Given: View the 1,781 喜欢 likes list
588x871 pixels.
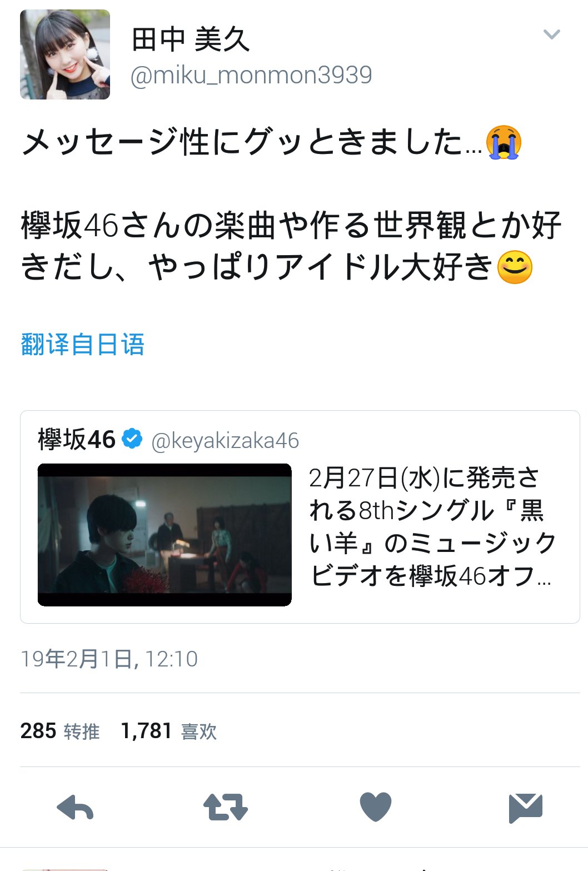Looking at the screenshot, I should 169,731.
